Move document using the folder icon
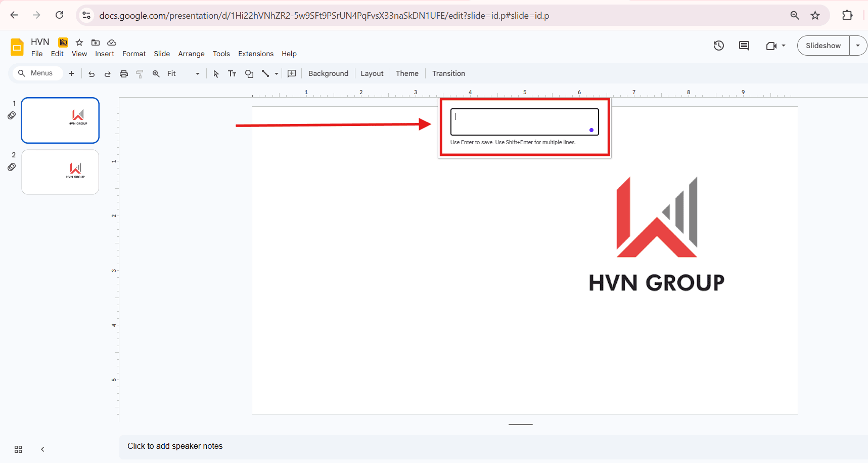Image resolution: width=868 pixels, height=463 pixels. (95, 43)
